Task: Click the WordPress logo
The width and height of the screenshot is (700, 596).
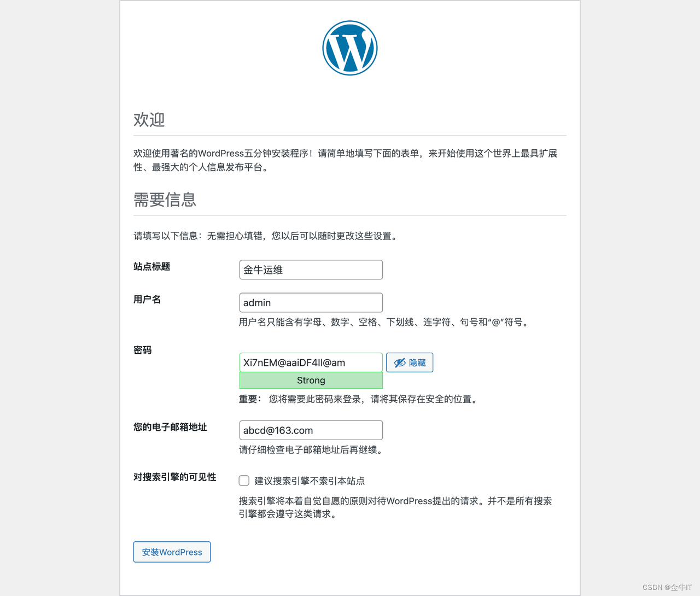Action: coord(350,48)
